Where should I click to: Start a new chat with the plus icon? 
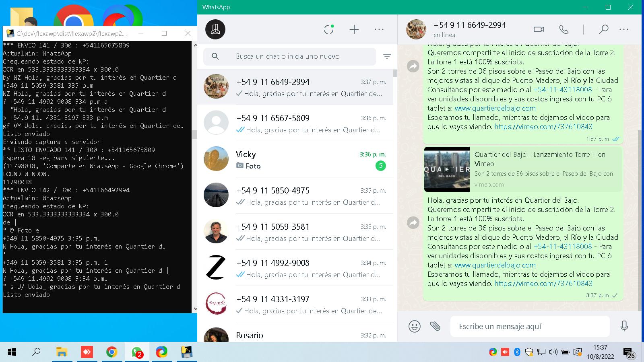point(354,29)
